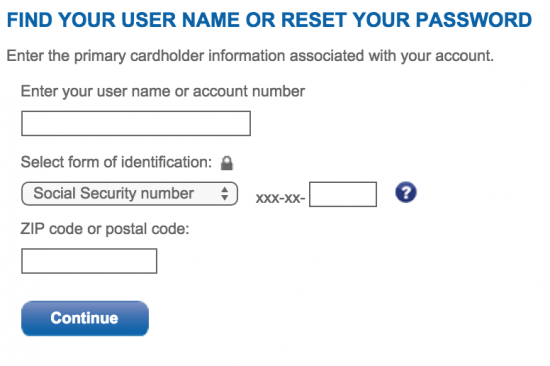
Task: Click the blue question mark help icon
Action: [406, 192]
